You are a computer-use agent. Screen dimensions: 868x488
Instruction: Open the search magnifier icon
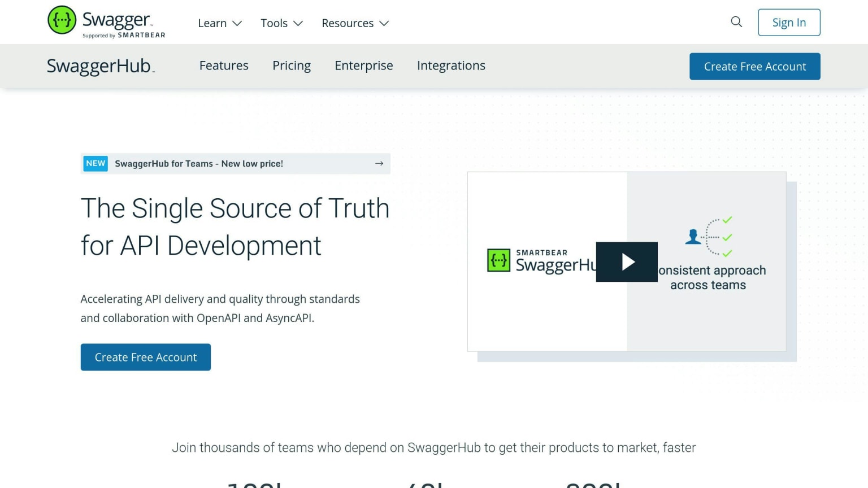coord(736,22)
